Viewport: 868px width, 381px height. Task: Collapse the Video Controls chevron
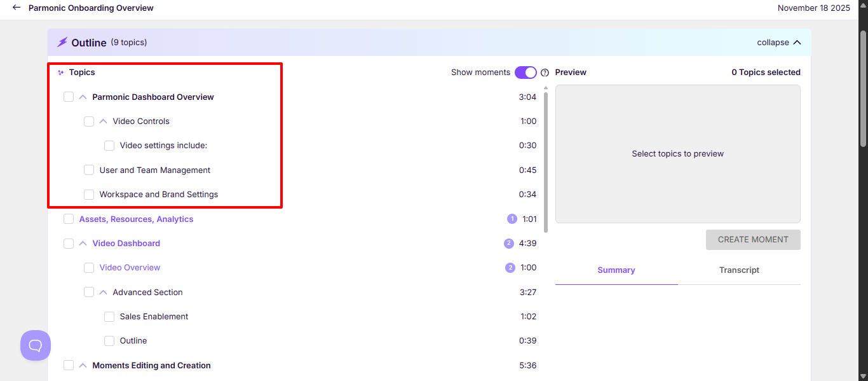click(x=103, y=121)
